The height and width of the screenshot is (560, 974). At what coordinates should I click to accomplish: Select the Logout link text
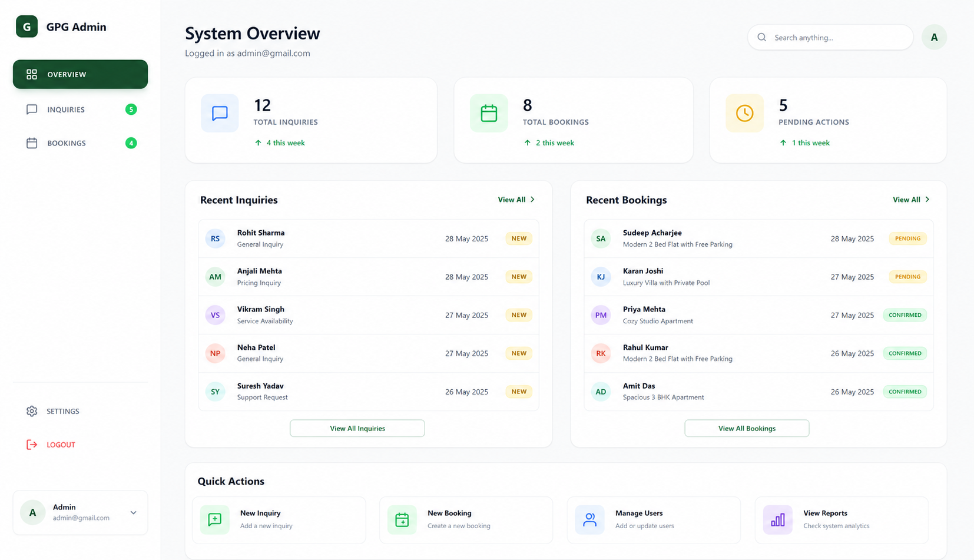tap(61, 445)
